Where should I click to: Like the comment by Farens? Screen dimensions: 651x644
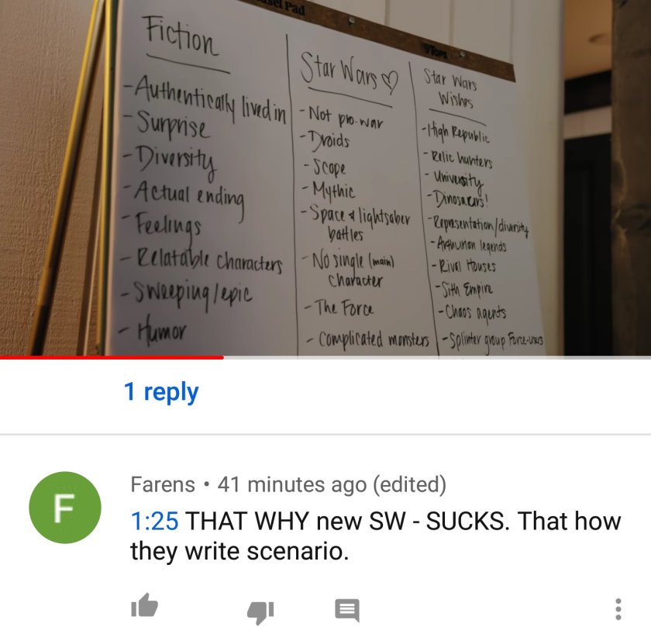tap(144, 605)
